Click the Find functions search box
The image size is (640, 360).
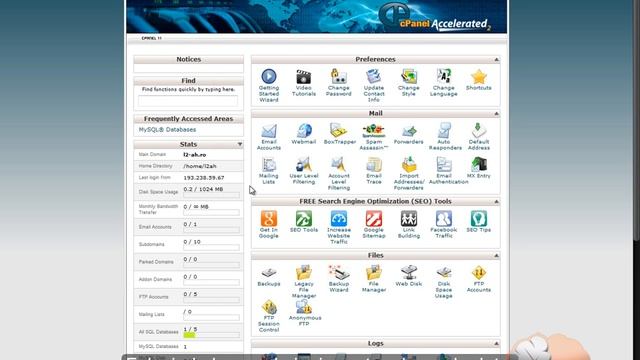[x=188, y=100]
